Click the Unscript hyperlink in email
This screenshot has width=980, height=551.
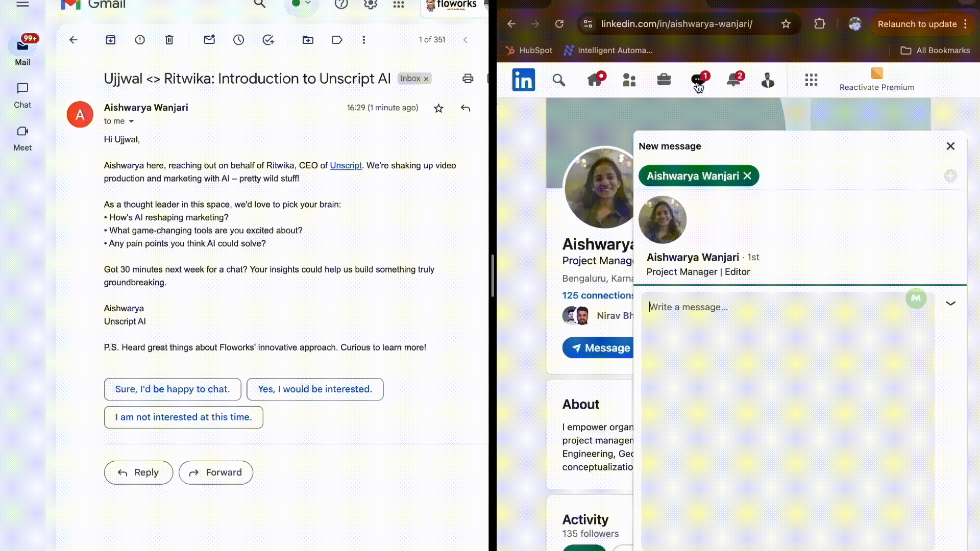click(346, 165)
